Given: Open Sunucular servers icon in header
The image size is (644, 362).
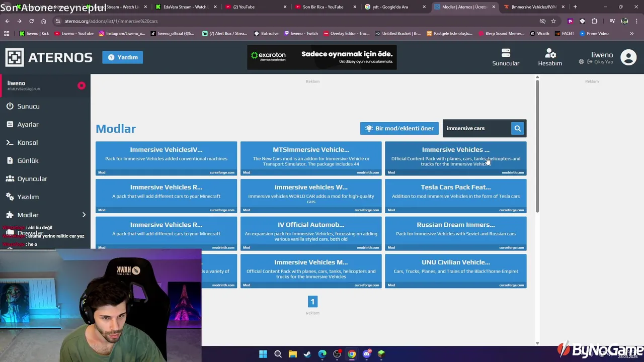Looking at the screenshot, I should click(x=506, y=57).
